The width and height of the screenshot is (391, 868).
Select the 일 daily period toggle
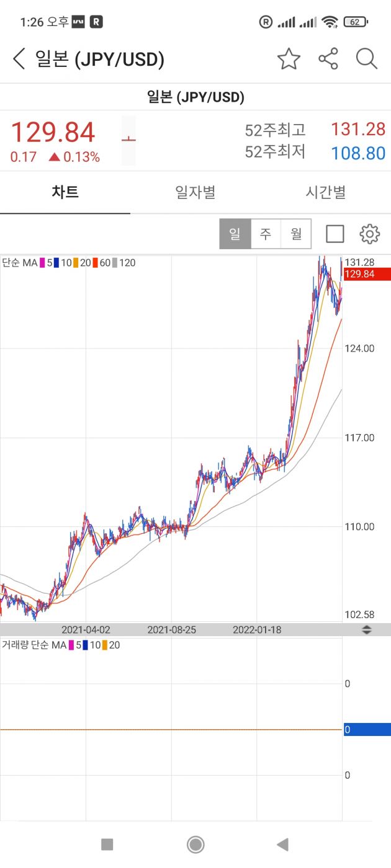(235, 234)
